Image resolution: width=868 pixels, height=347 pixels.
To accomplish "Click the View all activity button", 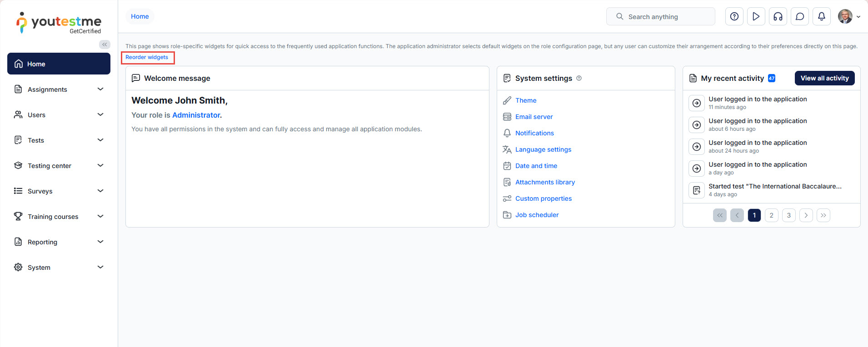I will click(x=824, y=78).
